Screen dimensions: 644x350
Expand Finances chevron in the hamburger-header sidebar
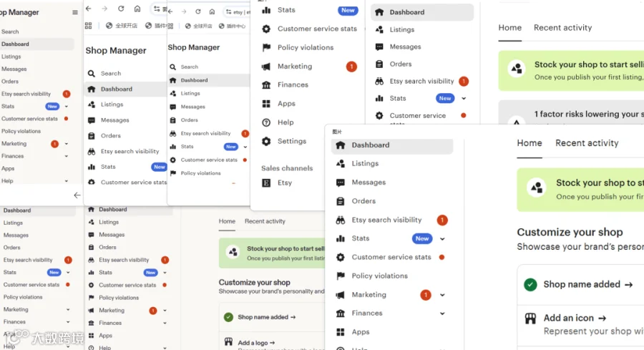tap(66, 156)
